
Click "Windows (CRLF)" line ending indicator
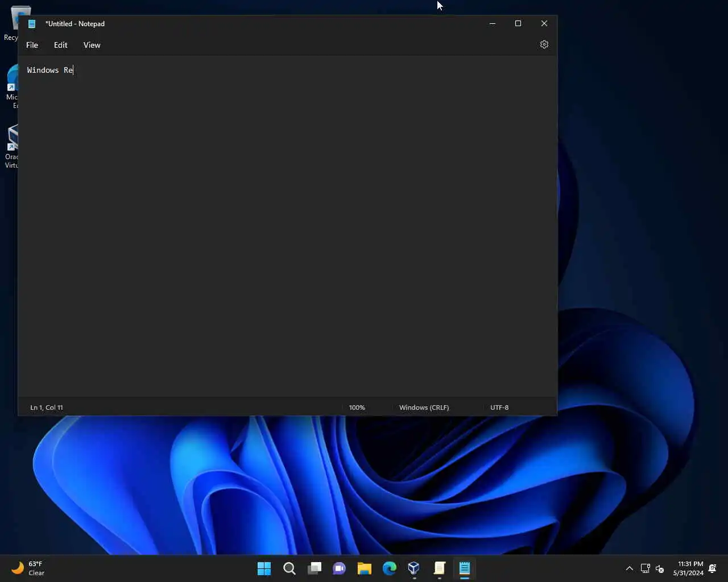pos(424,408)
